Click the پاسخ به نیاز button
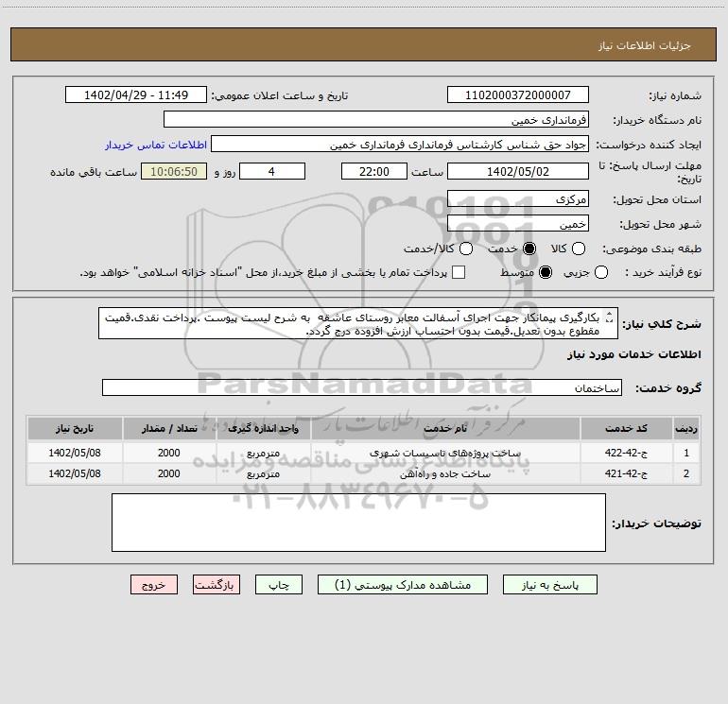The width and height of the screenshot is (728, 704). (x=549, y=585)
